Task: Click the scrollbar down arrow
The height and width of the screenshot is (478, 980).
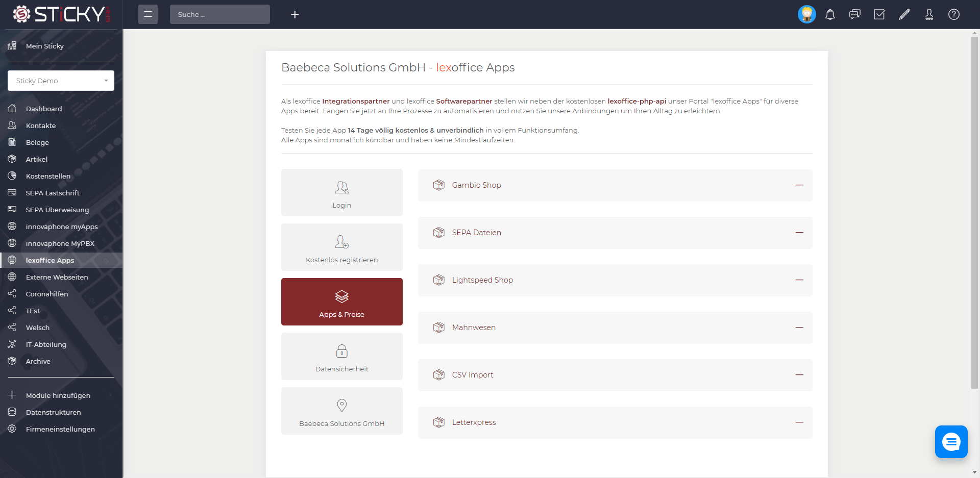Action: coord(975,473)
